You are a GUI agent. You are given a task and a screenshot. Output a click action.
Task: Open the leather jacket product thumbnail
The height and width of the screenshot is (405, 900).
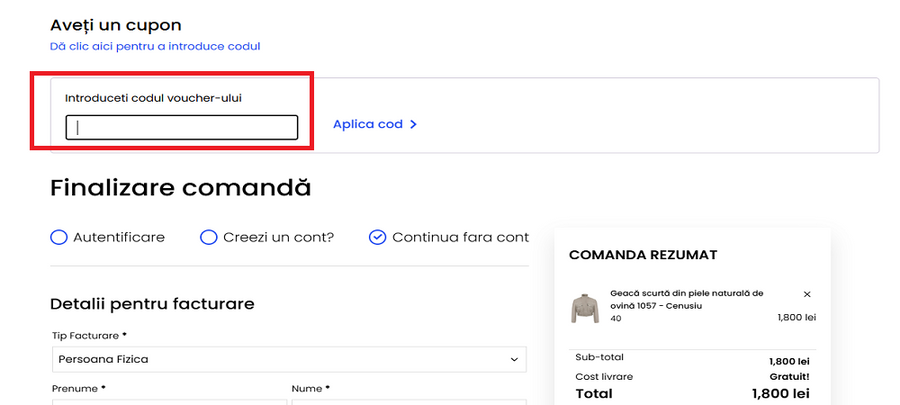click(x=584, y=307)
